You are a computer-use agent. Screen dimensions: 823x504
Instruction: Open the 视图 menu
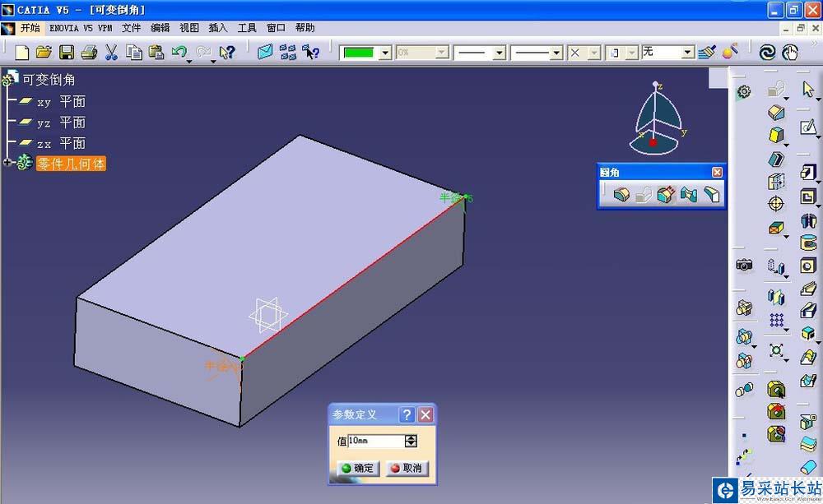(189, 28)
